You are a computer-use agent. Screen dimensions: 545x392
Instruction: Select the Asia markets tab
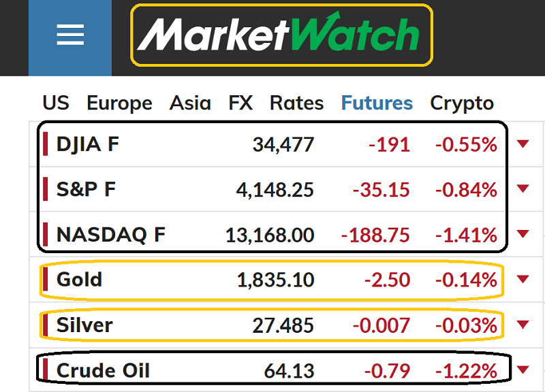click(190, 103)
